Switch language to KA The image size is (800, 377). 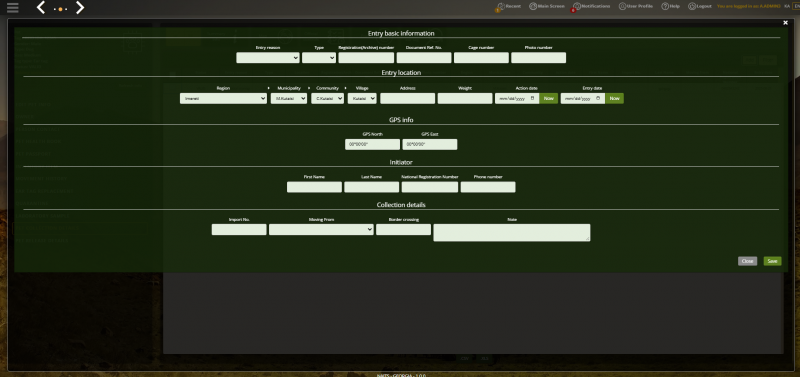[x=787, y=6]
